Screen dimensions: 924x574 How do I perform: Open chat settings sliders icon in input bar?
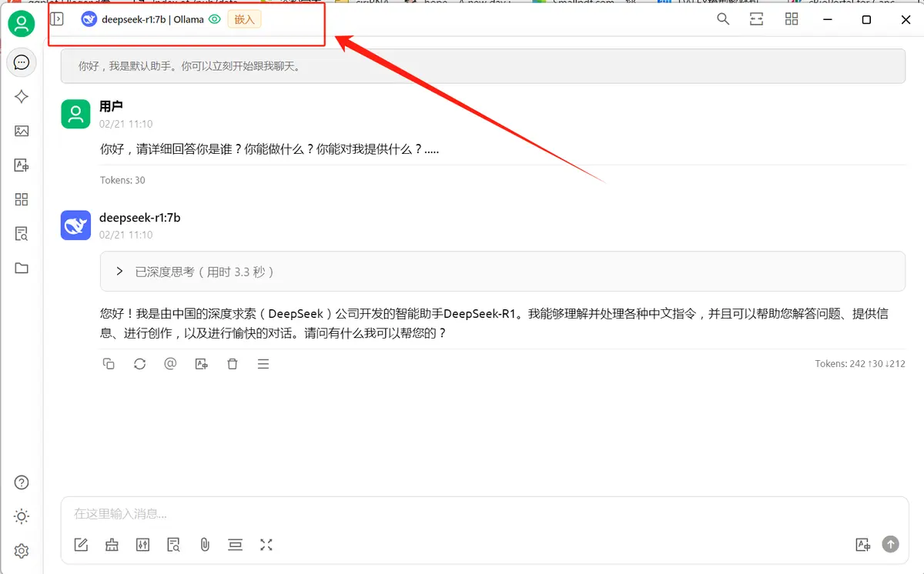[x=142, y=545]
